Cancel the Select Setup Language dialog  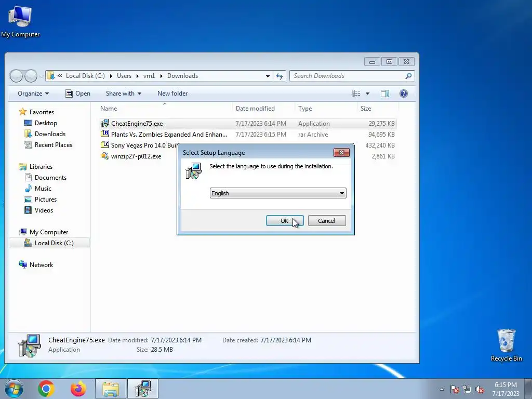[x=326, y=220]
